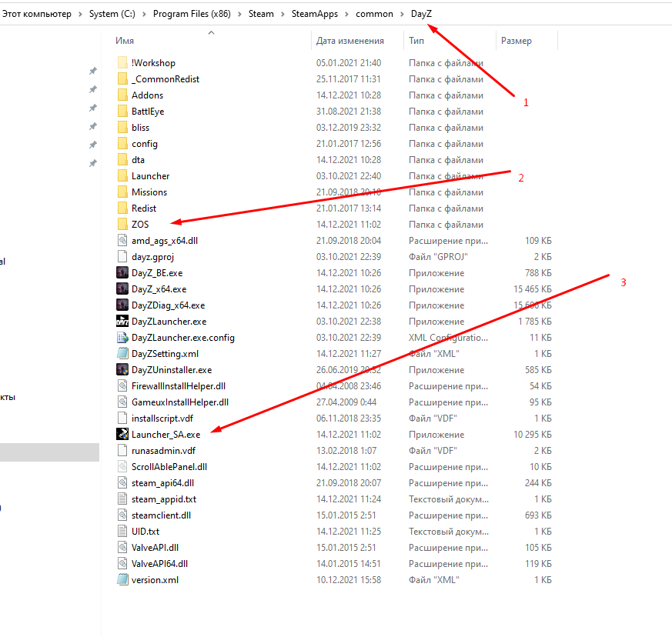Sort by Имя column header
672x637 pixels.
point(125,41)
